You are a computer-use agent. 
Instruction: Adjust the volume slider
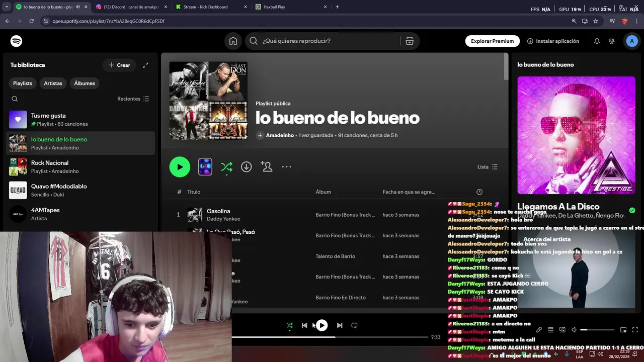coord(597,330)
